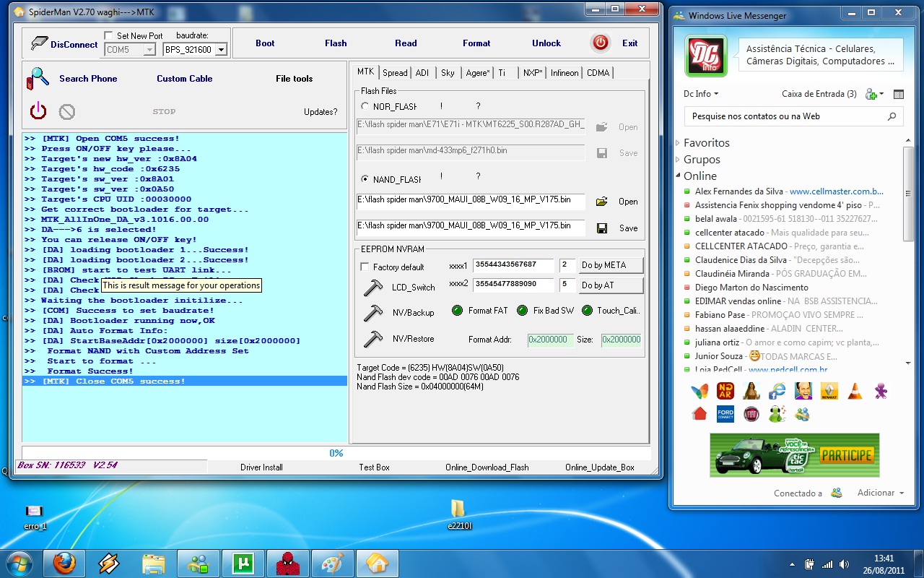
Task: Click the NV/Restore hammer icon
Action: click(372, 338)
